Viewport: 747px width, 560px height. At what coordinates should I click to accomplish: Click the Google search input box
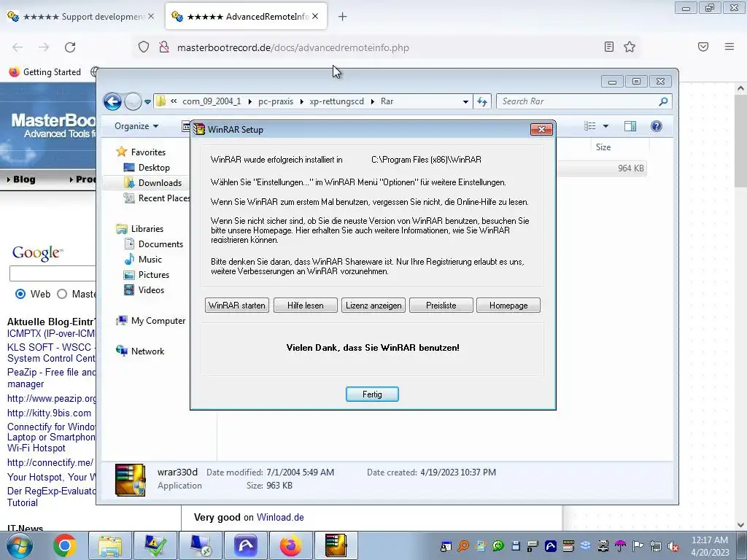[x=53, y=273]
